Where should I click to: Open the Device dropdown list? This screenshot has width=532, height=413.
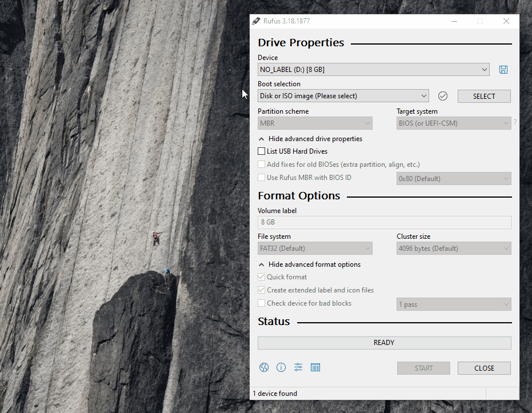373,70
